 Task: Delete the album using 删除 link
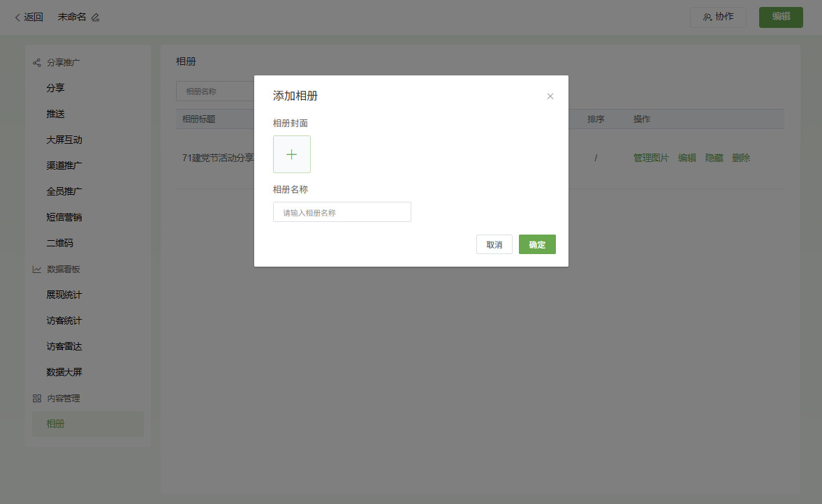741,158
